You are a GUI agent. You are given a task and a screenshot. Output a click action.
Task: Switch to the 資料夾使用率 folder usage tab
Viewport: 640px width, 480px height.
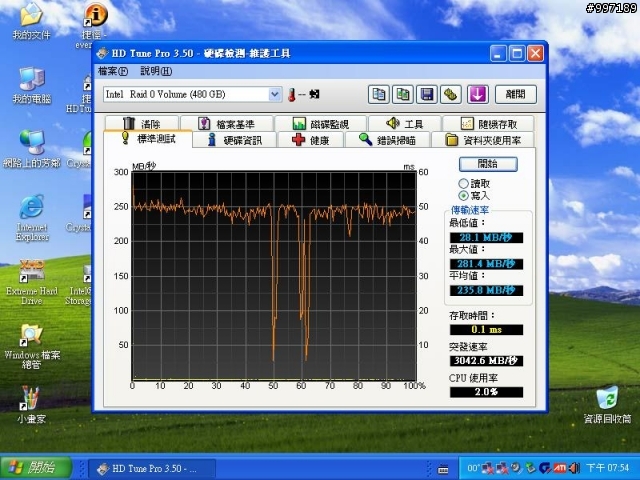tap(483, 140)
